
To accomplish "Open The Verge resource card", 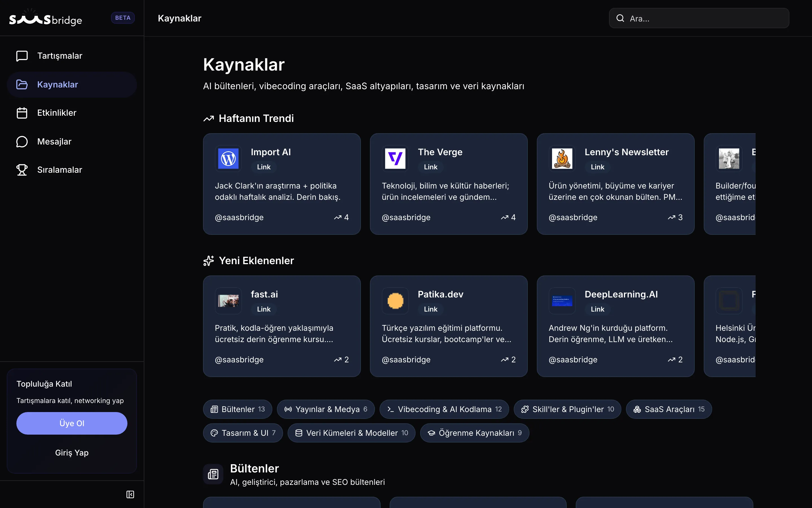I will (449, 184).
